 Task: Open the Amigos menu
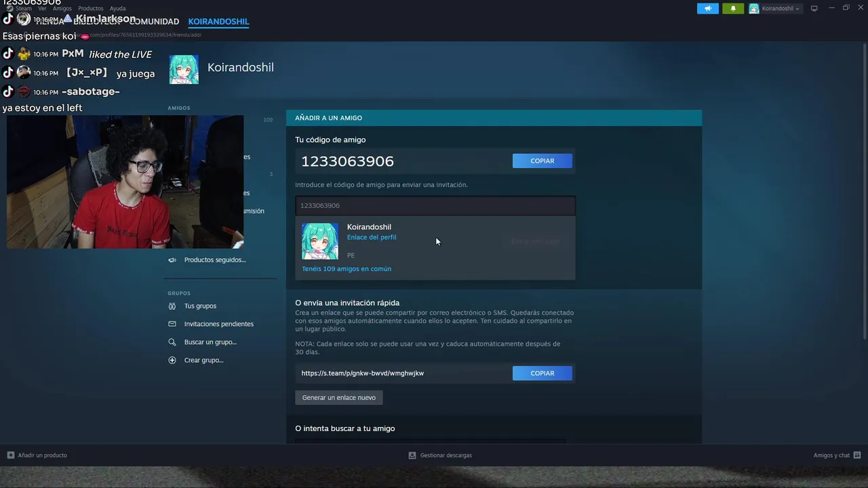(x=62, y=8)
